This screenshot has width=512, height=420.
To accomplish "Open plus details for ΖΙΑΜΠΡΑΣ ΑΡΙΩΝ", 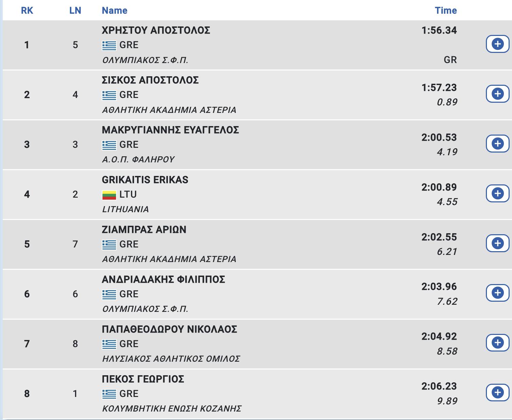I will 497,243.
